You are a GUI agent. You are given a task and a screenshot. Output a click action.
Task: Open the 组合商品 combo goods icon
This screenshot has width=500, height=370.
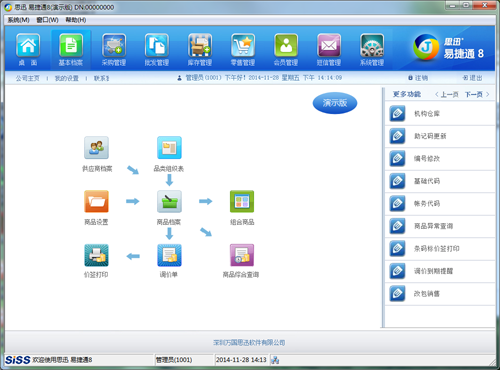point(242,201)
